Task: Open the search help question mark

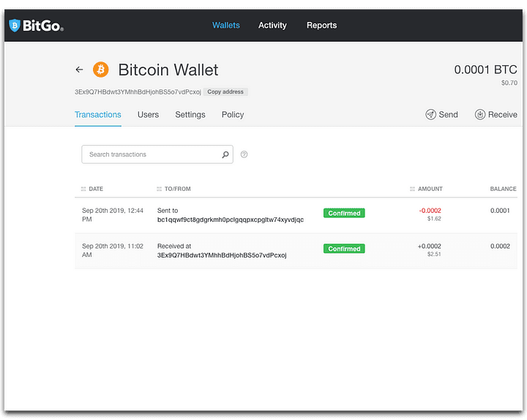Action: pos(244,154)
